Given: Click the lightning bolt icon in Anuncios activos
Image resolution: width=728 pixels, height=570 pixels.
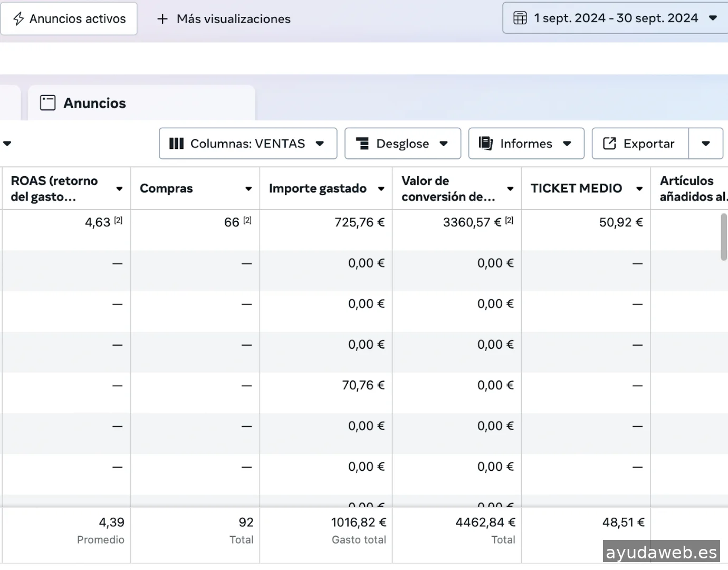Looking at the screenshot, I should [18, 19].
